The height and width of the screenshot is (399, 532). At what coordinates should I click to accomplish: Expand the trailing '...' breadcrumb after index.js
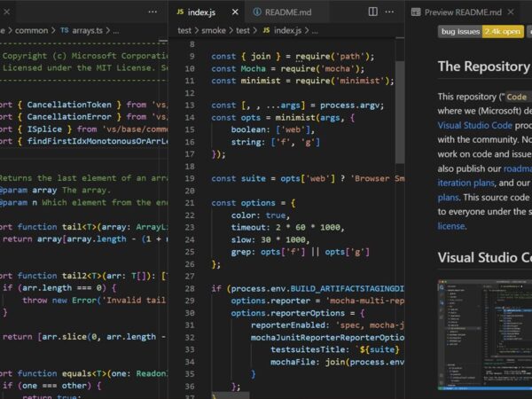point(315,31)
